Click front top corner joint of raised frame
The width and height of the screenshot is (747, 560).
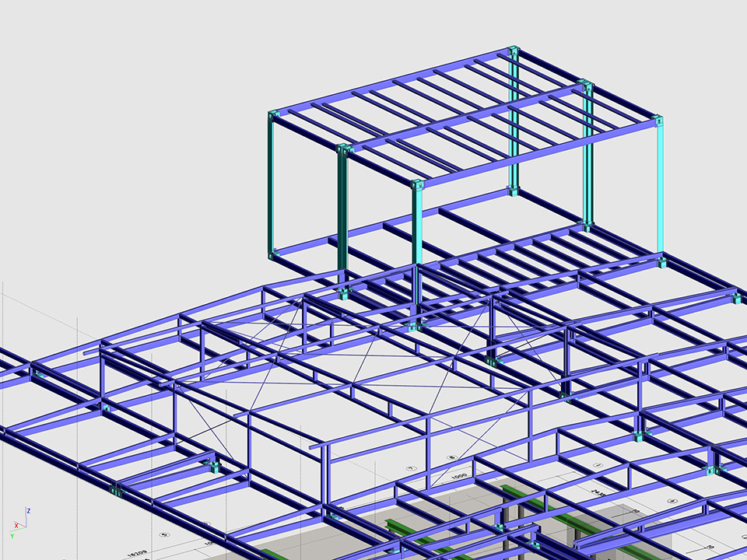point(418,186)
